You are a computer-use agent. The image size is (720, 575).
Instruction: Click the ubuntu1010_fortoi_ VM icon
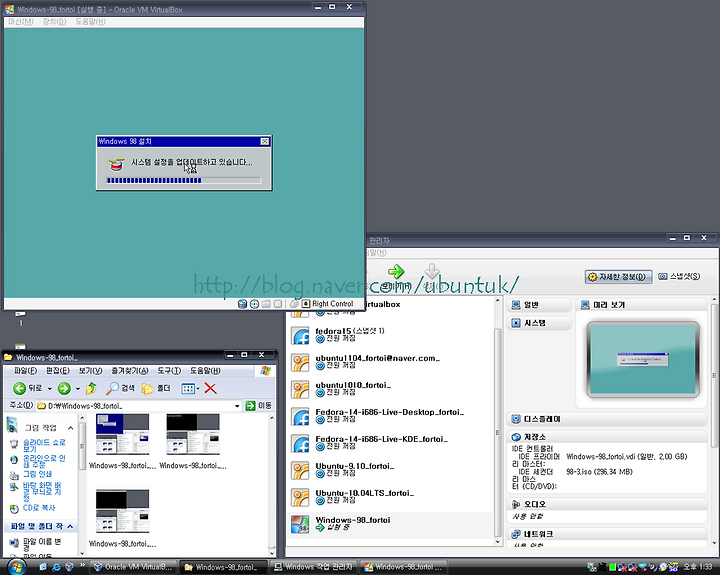pyautogui.click(x=300, y=390)
